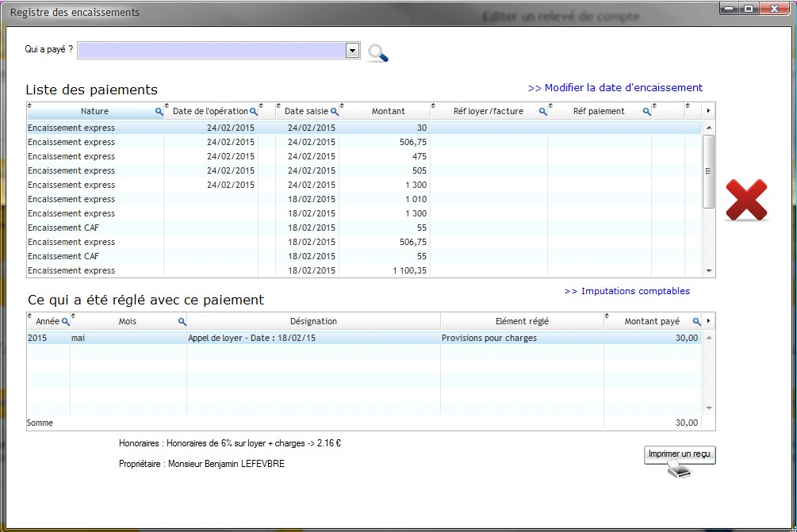Viewport: 797px width, 532px height.
Task: Open the column menu arrow of the payments list
Action: [708, 111]
